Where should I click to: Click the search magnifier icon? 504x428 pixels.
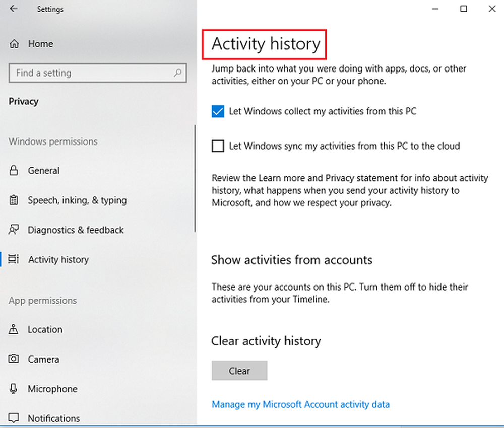178,73
